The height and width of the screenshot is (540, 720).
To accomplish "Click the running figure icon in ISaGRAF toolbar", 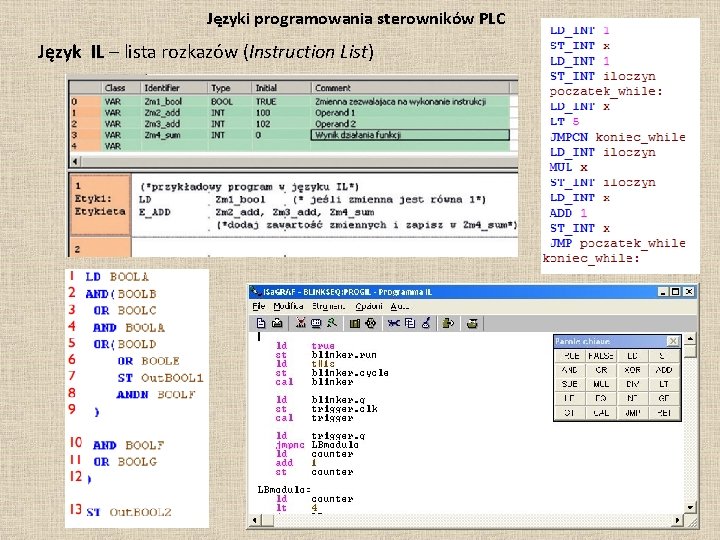I will coord(332,323).
